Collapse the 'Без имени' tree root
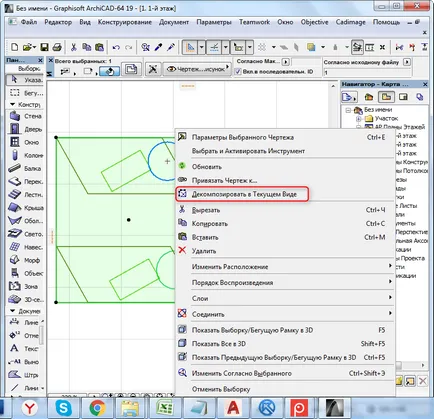This screenshot has width=434, height=419. point(348,110)
